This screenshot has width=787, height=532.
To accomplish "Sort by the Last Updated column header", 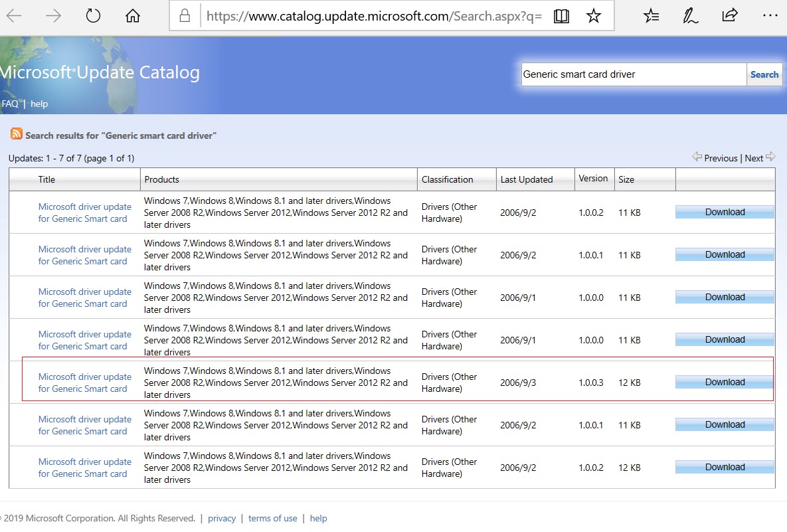I will [527, 179].
